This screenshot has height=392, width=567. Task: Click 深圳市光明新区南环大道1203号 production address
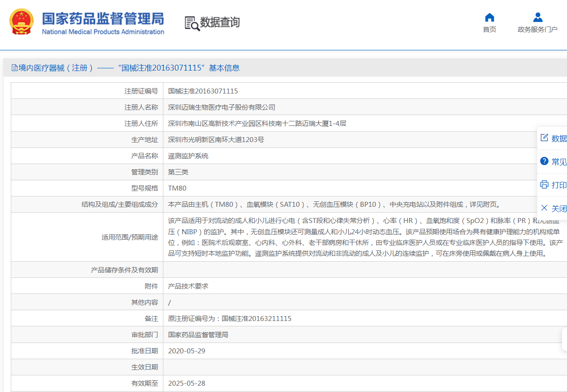[x=216, y=139]
